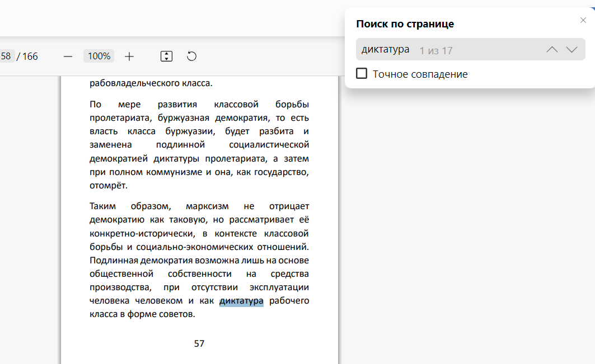
Task: Close the page search panel
Action: click(x=583, y=20)
